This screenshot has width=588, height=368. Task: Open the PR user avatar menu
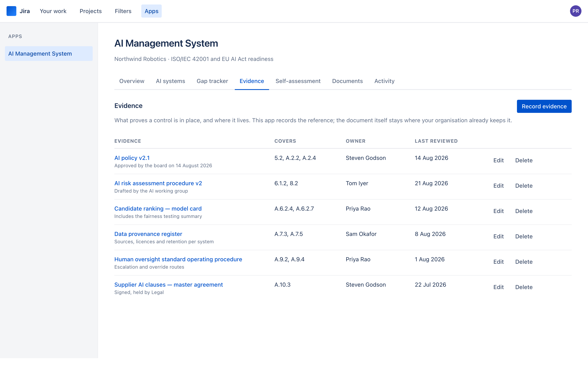pyautogui.click(x=575, y=11)
